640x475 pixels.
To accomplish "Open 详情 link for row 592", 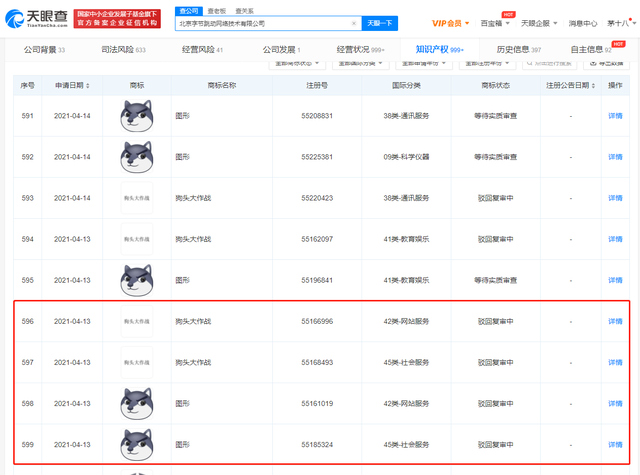I will tap(615, 157).
